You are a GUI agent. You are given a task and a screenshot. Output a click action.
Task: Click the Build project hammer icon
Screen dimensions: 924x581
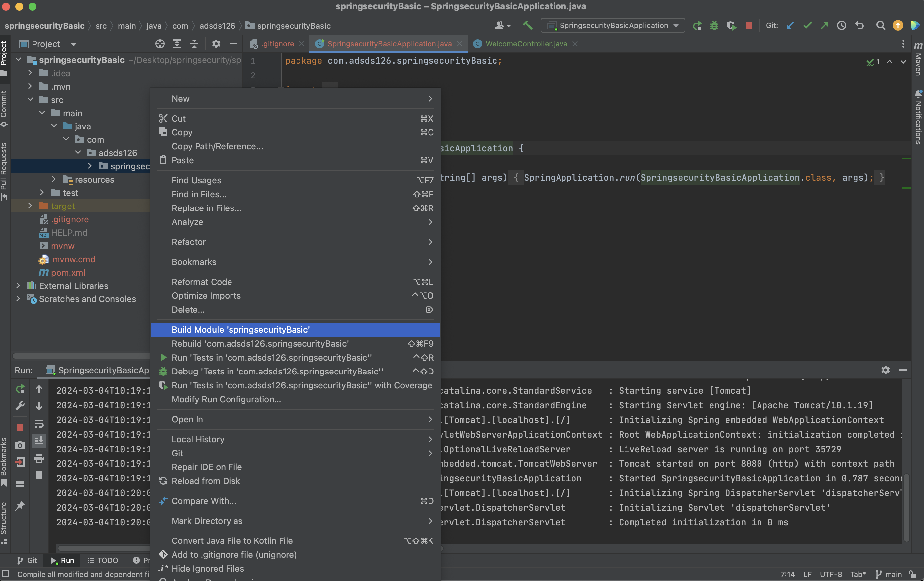coord(528,25)
